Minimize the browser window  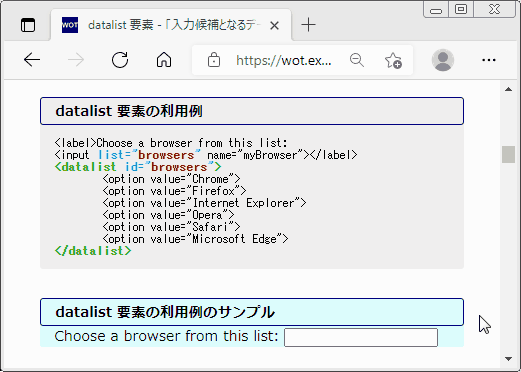pyautogui.click(x=435, y=10)
